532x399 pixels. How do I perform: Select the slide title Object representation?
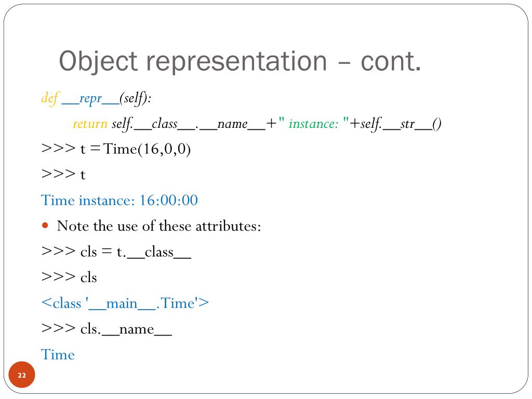click(x=193, y=61)
